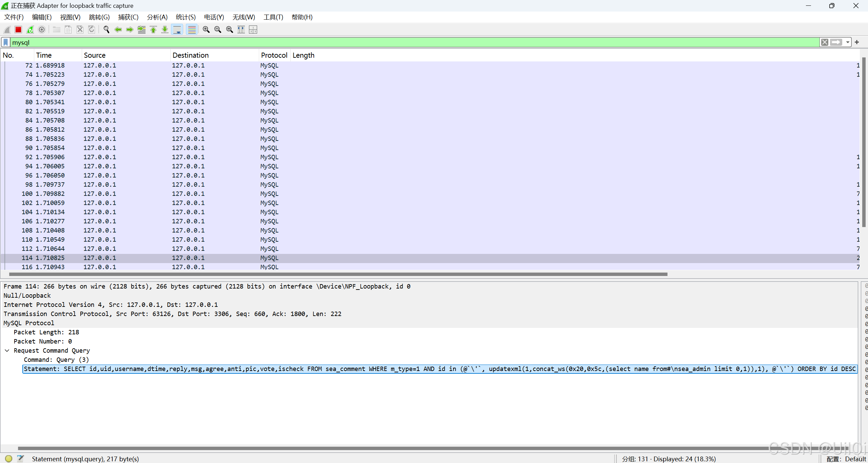This screenshot has height=463, width=868.
Task: Restart the current capture
Action: [x=30, y=30]
